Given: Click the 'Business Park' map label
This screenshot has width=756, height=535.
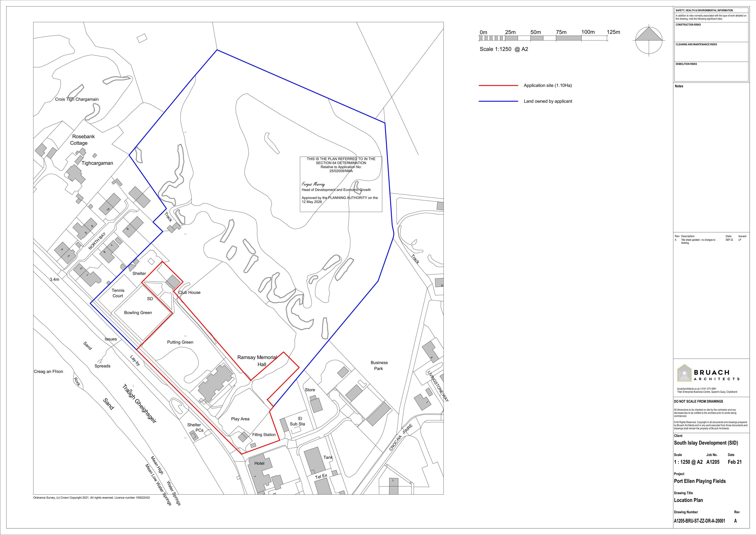Looking at the screenshot, I should pos(379,366).
